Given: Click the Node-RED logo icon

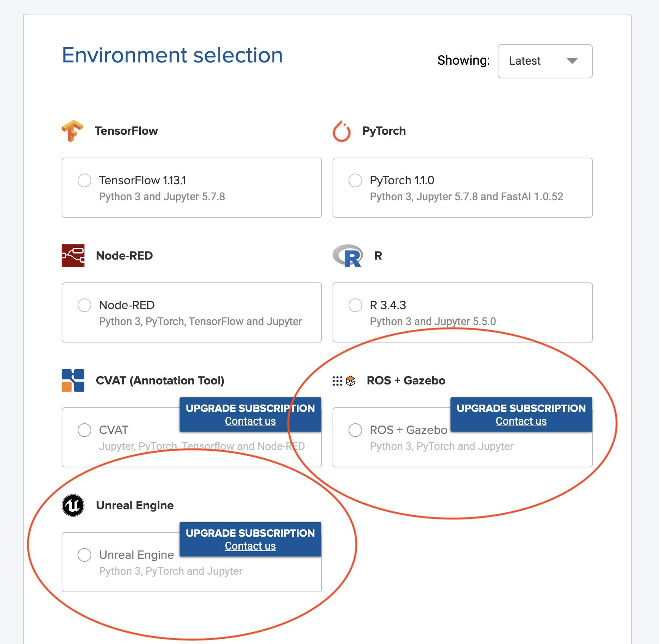Looking at the screenshot, I should coord(73,256).
